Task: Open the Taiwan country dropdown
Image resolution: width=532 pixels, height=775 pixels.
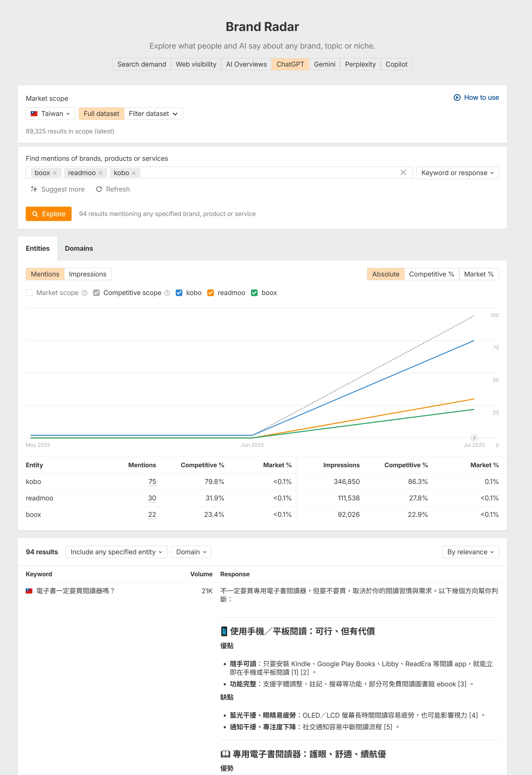Action: [50, 114]
